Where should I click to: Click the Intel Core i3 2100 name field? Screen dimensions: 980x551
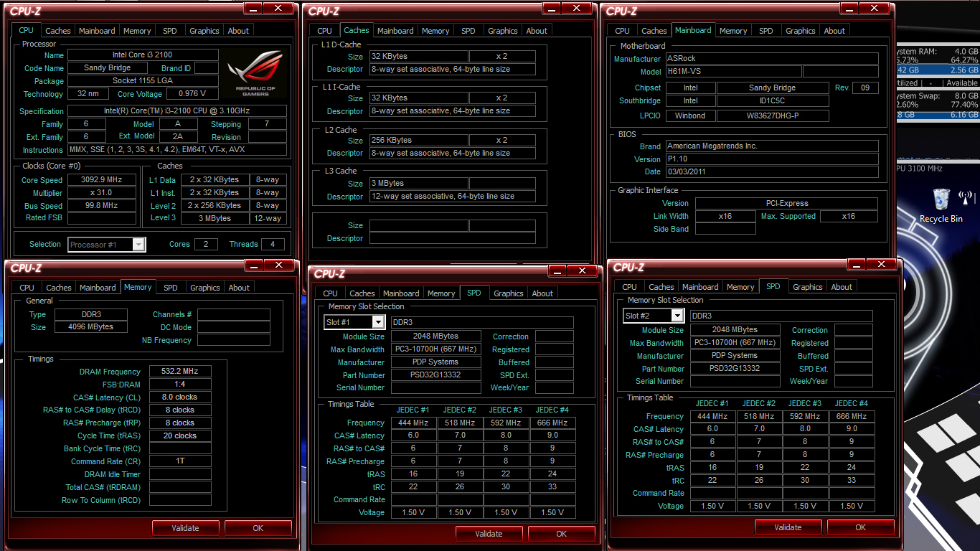tap(143, 55)
